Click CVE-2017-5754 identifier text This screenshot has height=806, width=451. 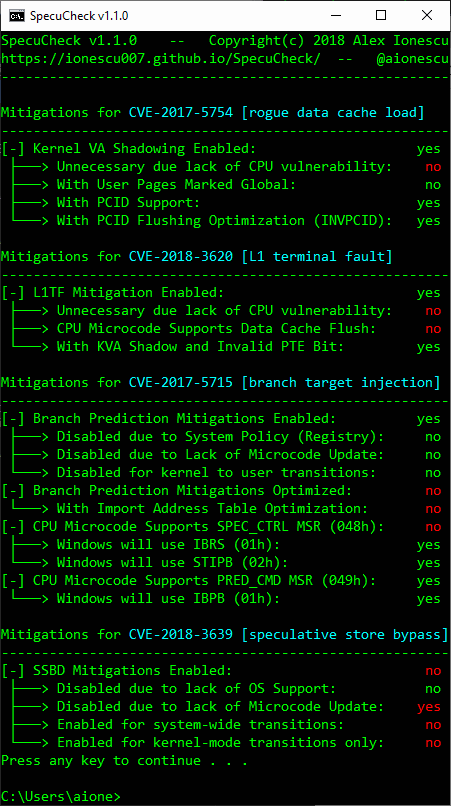(x=181, y=113)
